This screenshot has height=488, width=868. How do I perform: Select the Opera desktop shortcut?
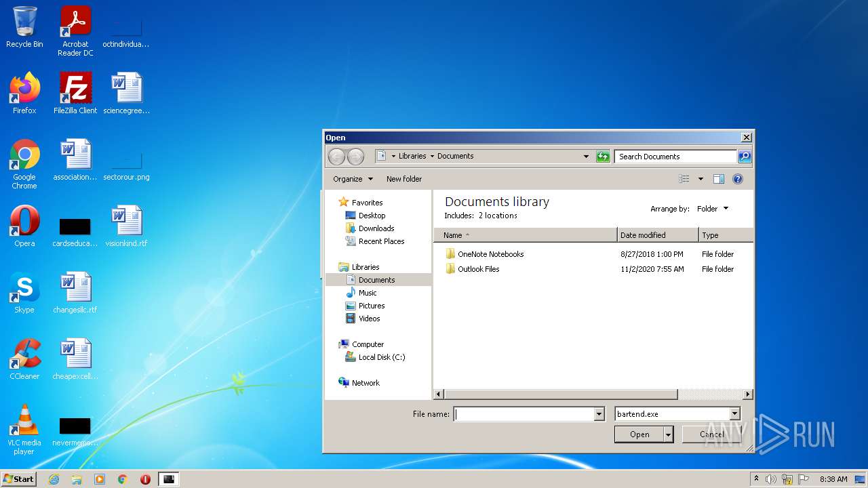[x=24, y=226]
